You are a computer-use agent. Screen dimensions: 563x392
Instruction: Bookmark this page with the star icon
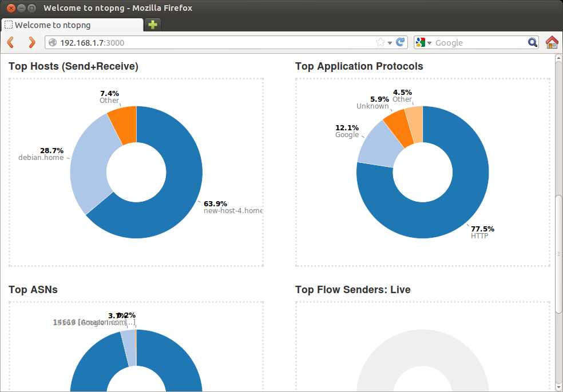pos(380,42)
